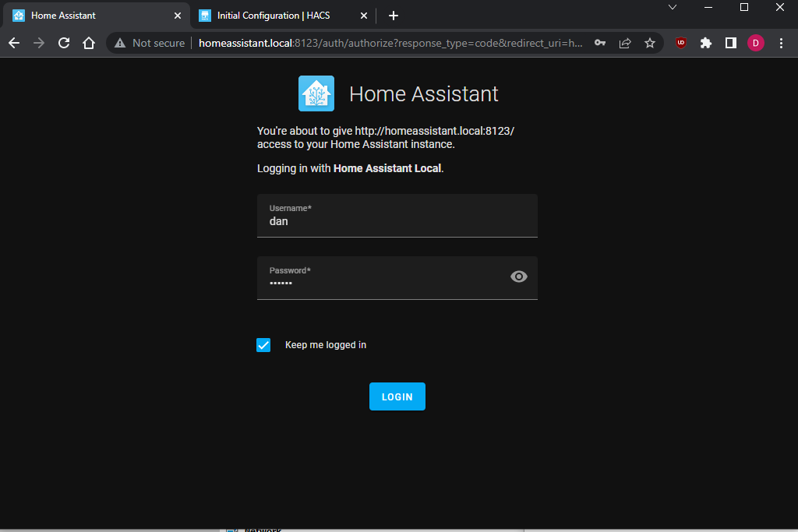Click the Home Assistant logo
798x532 pixels.
click(316, 93)
